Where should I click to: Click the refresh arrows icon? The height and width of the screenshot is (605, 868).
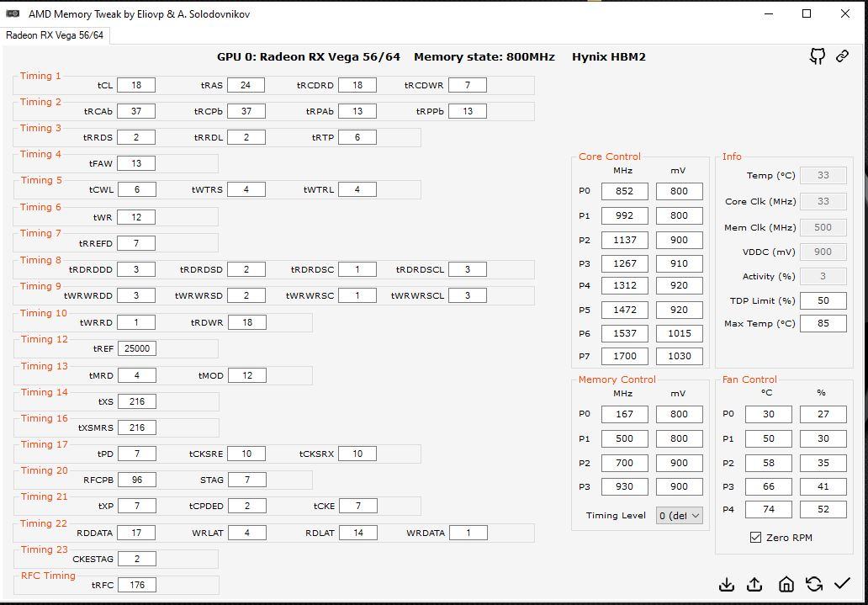[x=814, y=584]
